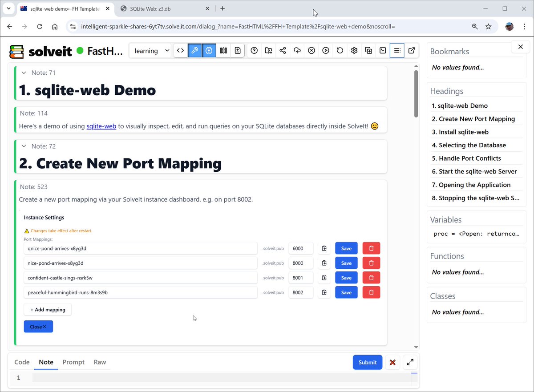The image size is (534, 392).
Task: Open the terminal icon in toolbar
Action: click(383, 51)
